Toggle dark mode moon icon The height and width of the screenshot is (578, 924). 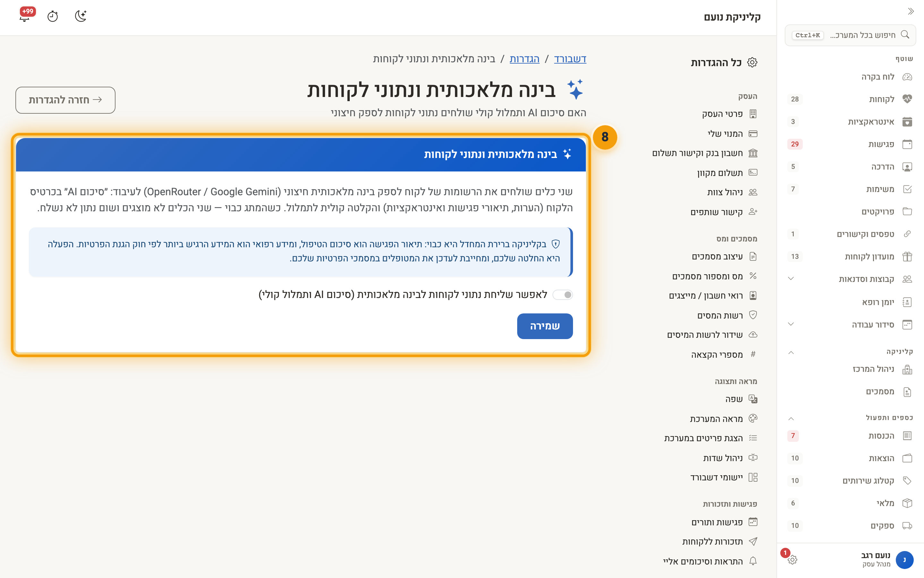[x=81, y=16]
